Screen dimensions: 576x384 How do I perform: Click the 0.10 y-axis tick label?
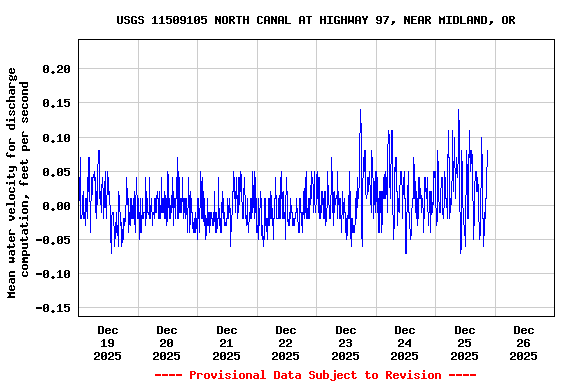tap(56, 138)
